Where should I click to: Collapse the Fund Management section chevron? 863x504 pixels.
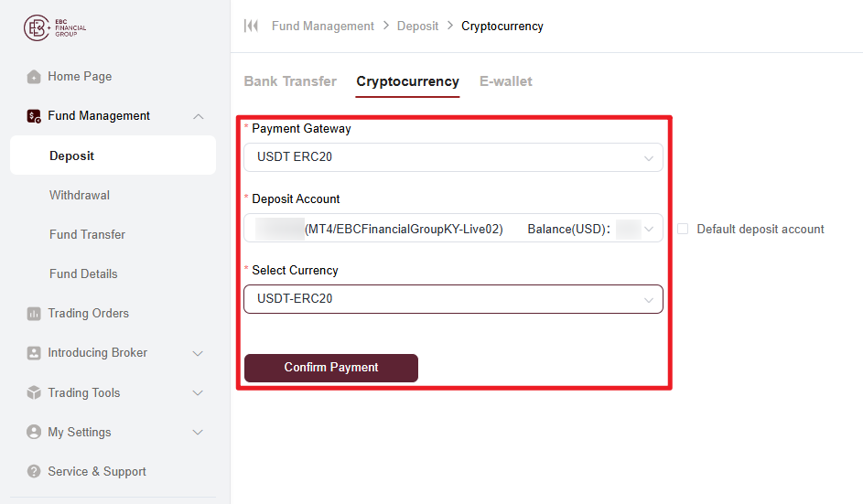point(199,116)
